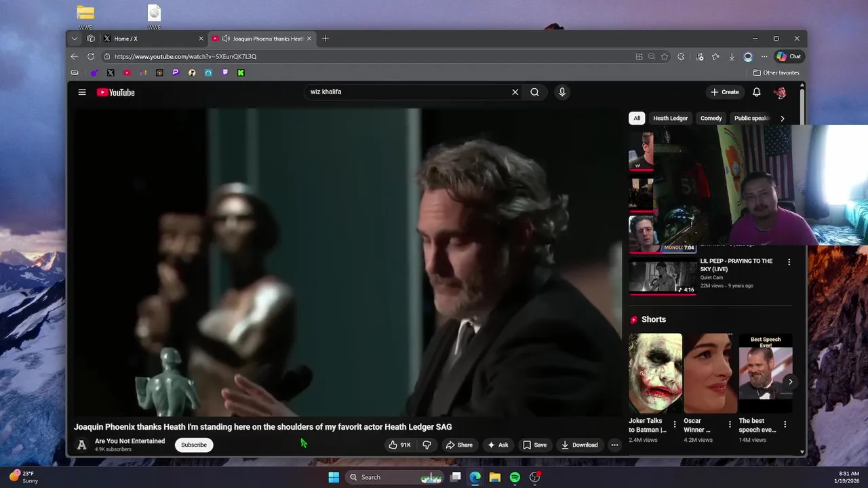Open the YouTube account avatar menu
The width and height of the screenshot is (868, 488).
tap(781, 92)
